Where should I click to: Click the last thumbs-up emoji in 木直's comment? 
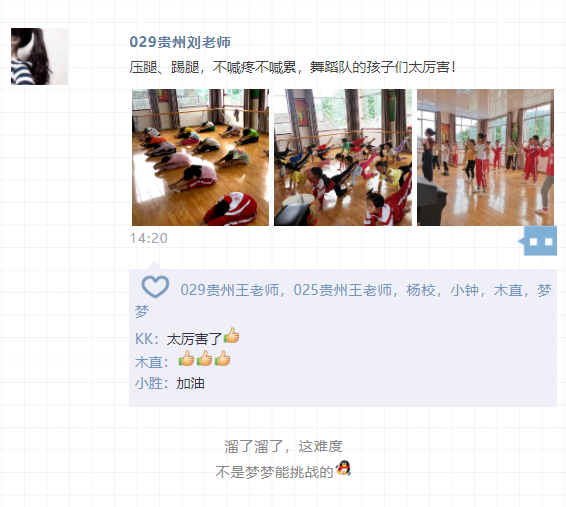pos(222,358)
